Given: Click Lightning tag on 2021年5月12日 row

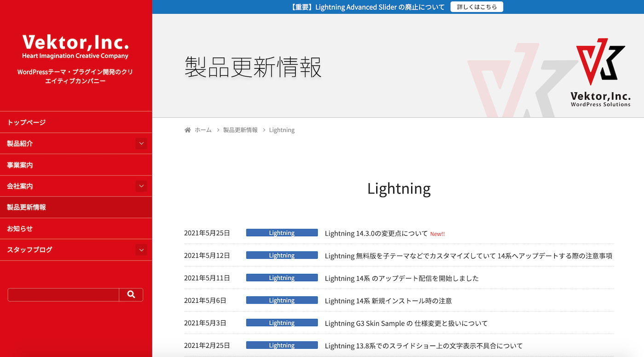Looking at the screenshot, I should coord(282,255).
